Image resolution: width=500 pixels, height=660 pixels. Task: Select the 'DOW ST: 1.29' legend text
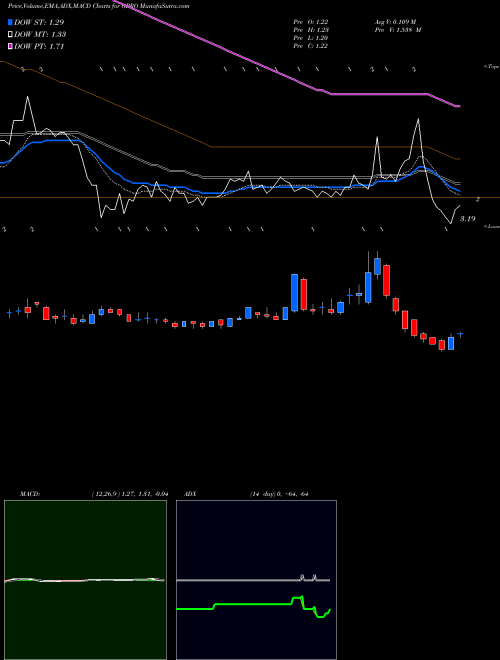point(39,22)
